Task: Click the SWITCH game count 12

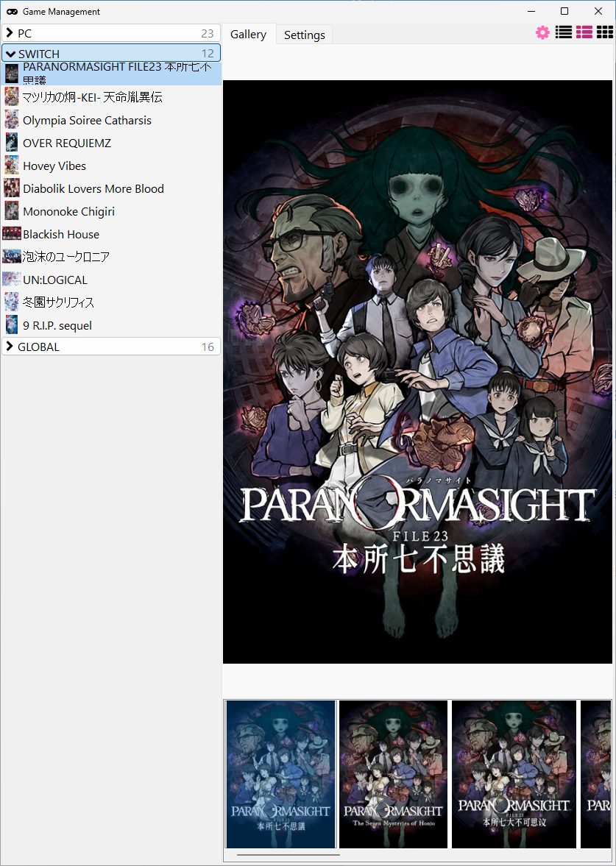Action: [x=208, y=54]
